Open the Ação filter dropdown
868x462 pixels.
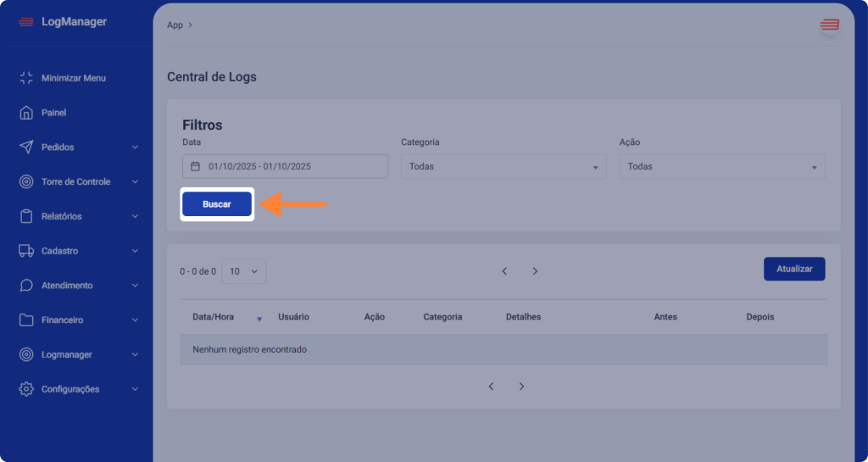(722, 167)
